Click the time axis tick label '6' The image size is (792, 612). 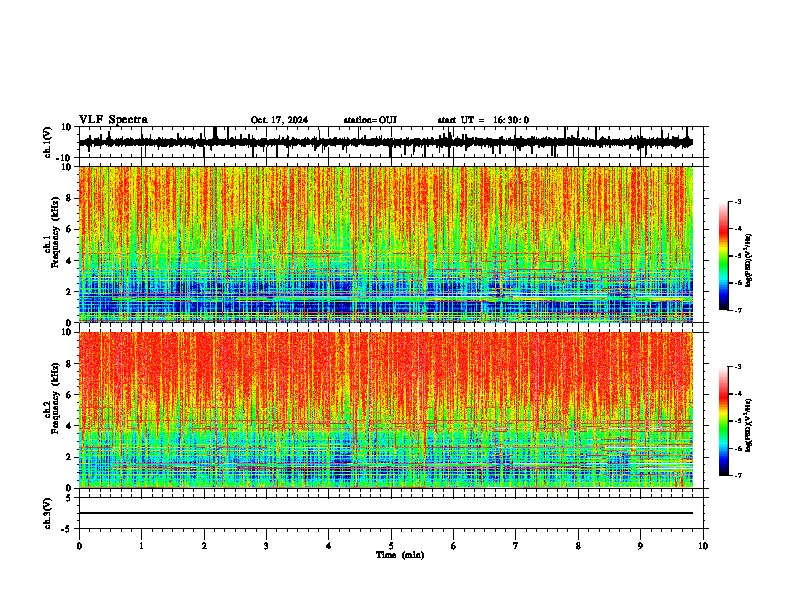[454, 546]
